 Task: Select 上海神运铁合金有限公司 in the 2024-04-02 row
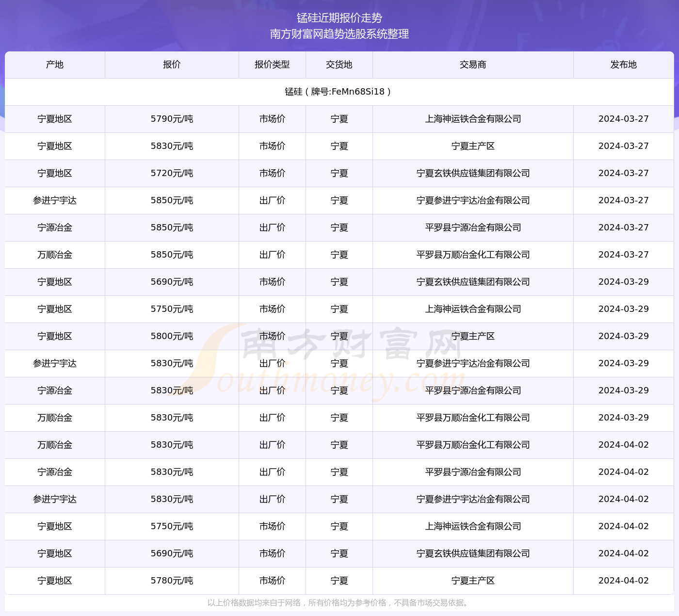473,526
